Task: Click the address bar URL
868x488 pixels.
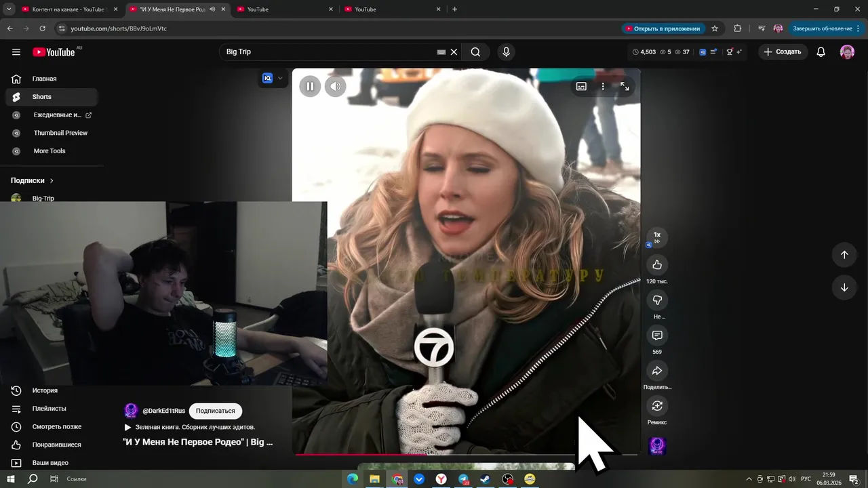Action: tap(119, 28)
